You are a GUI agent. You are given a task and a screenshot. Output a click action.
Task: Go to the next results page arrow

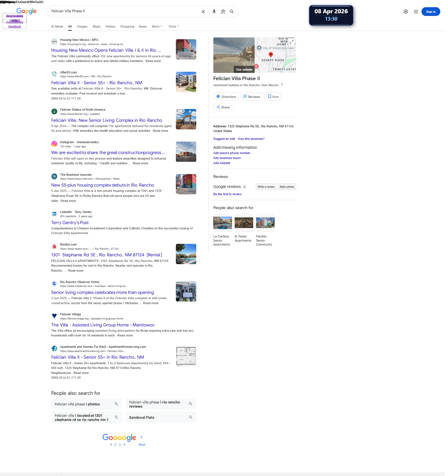click(141, 437)
